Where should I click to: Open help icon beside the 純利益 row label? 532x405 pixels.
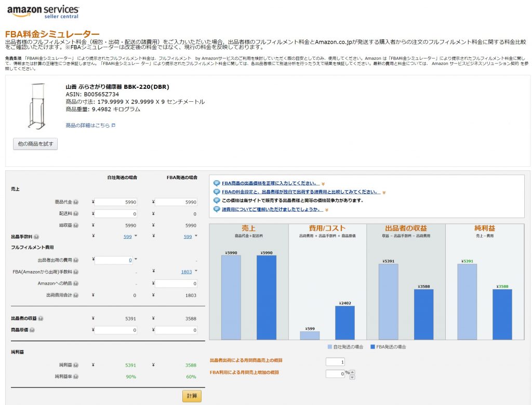pos(76,365)
